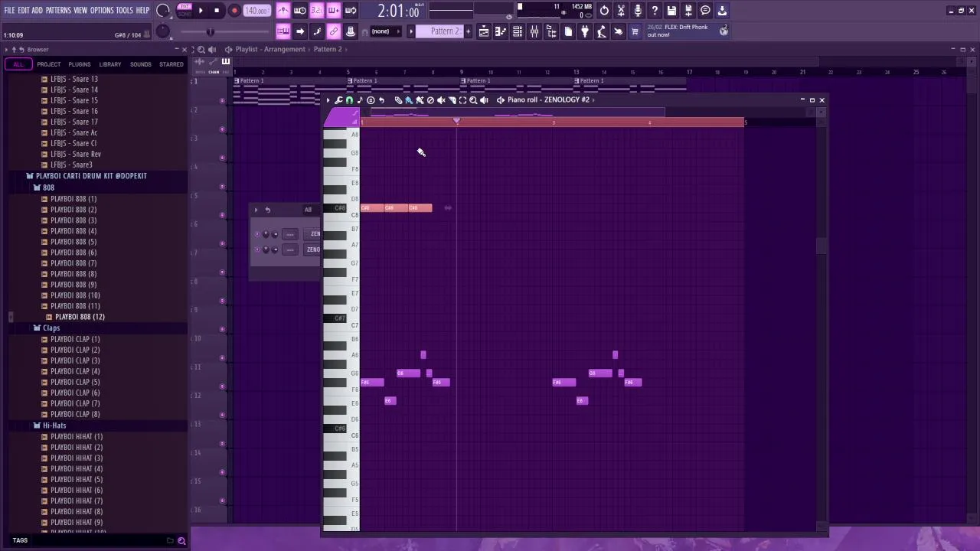Select LFBJS - Snare 16 sample

click(x=73, y=111)
